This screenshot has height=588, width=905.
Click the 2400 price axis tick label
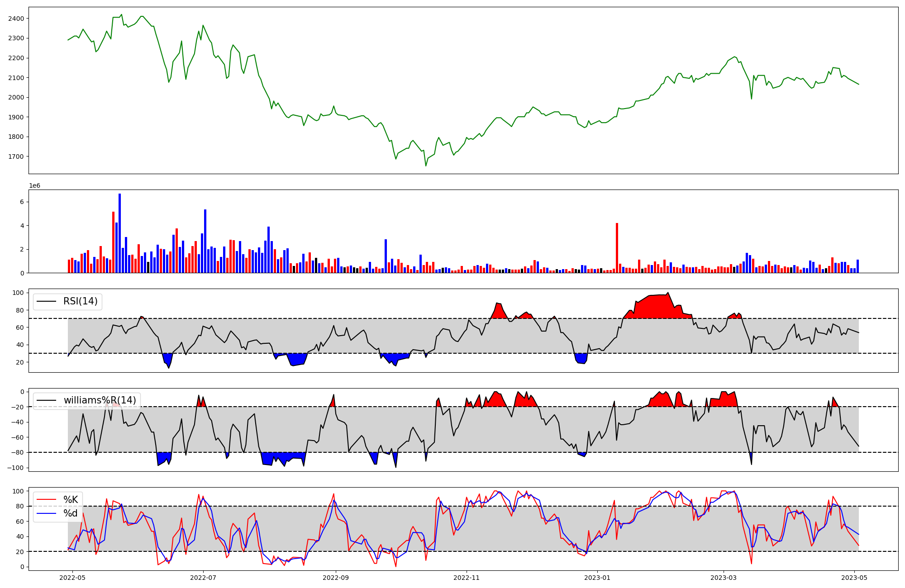16,19
